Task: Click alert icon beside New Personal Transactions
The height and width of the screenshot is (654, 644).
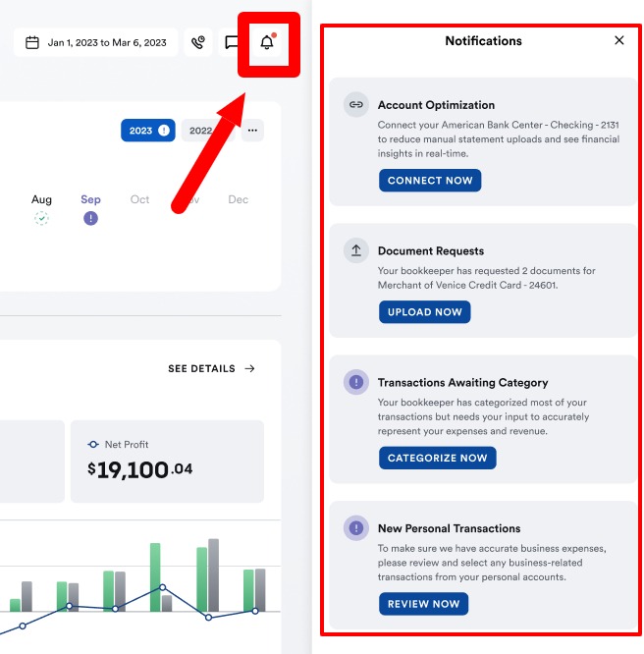Action: (355, 527)
